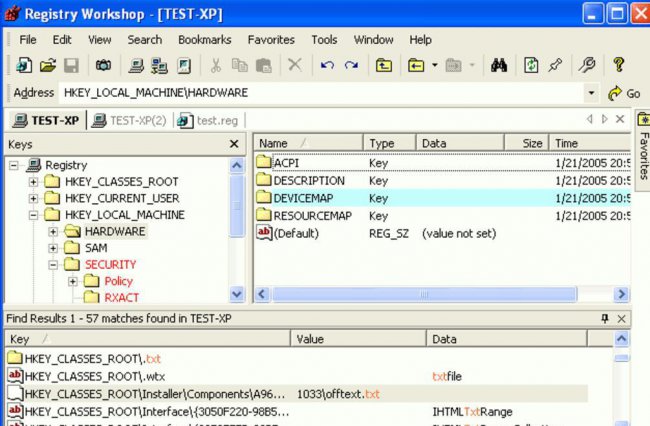Image resolution: width=650 pixels, height=426 pixels.
Task: Click the key tree vertical scrollbar thumb
Action: 237,206
